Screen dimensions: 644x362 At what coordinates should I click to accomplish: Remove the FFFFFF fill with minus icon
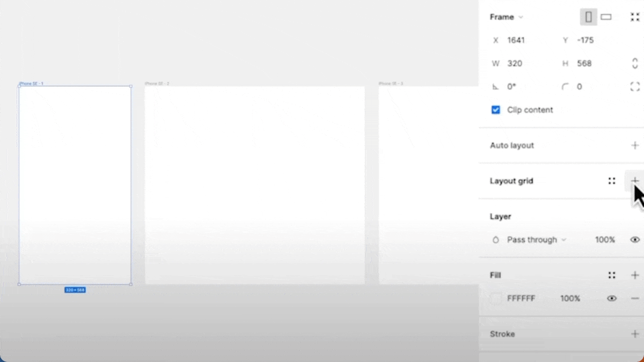634,298
